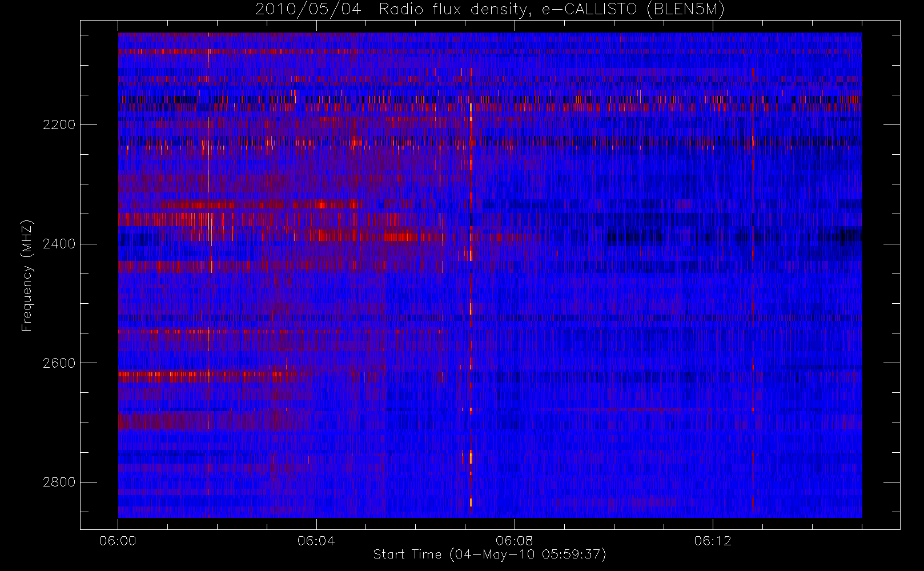The image size is (924, 571).
Task: Click the 06:08 time tick label
Action: pyautogui.click(x=514, y=541)
